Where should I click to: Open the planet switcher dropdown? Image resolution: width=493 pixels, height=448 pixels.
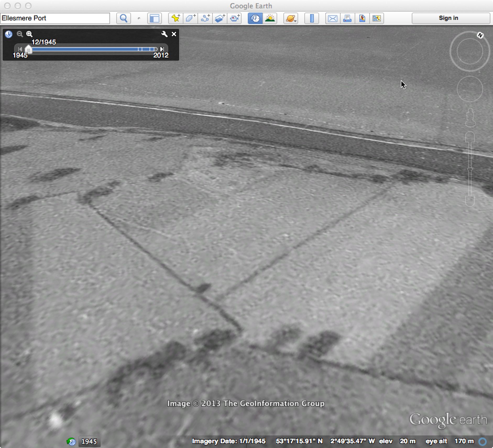click(291, 18)
